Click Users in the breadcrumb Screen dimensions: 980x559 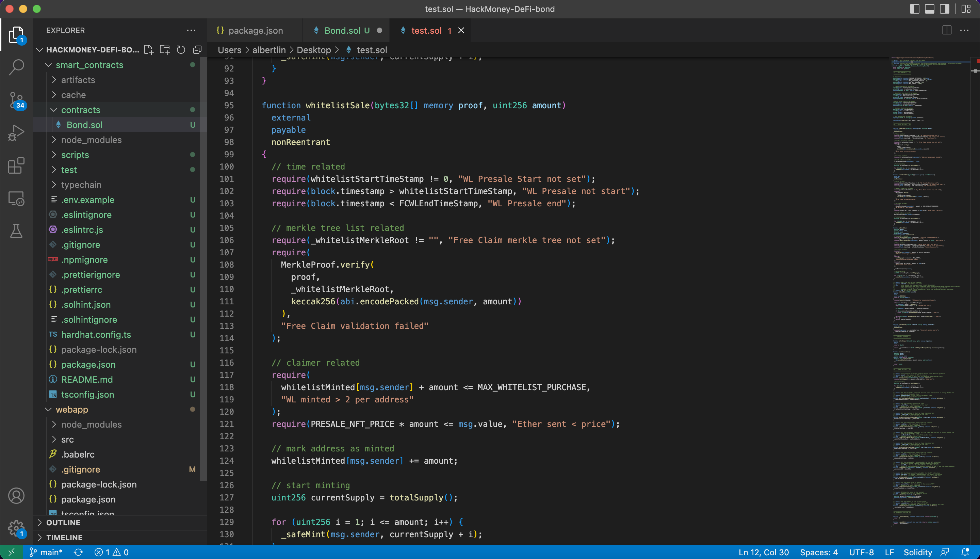click(x=229, y=50)
